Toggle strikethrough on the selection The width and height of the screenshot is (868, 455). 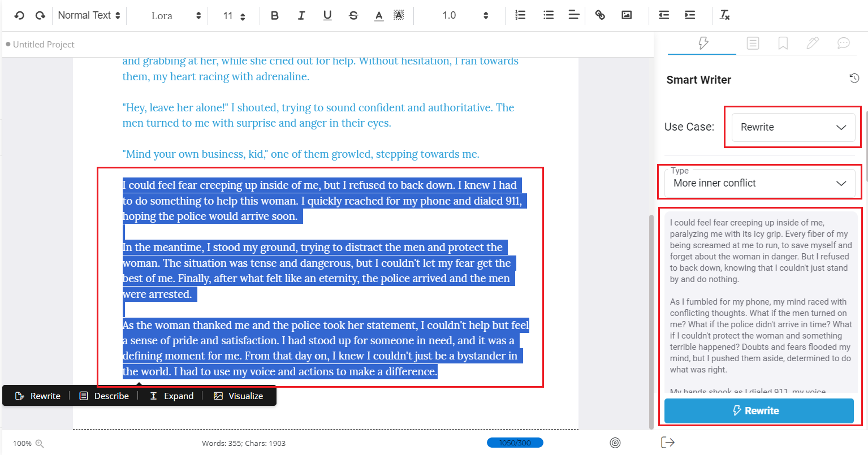[x=353, y=15]
